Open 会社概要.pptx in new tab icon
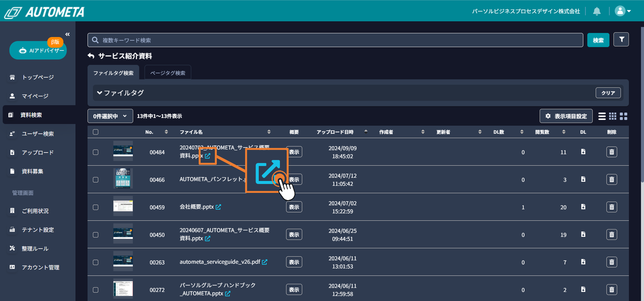 [218, 207]
